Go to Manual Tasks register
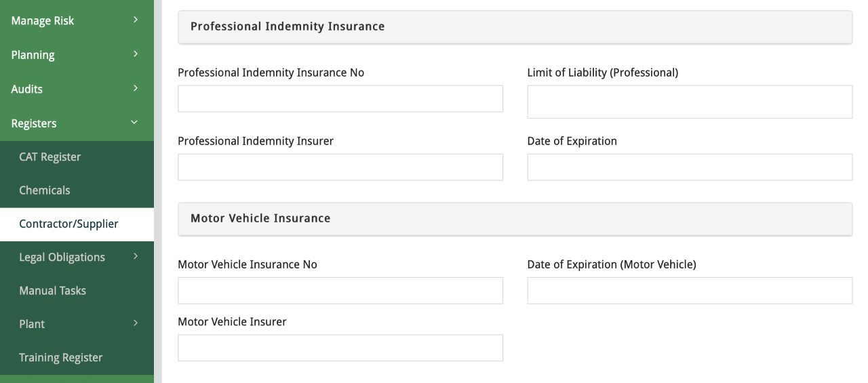 [52, 291]
